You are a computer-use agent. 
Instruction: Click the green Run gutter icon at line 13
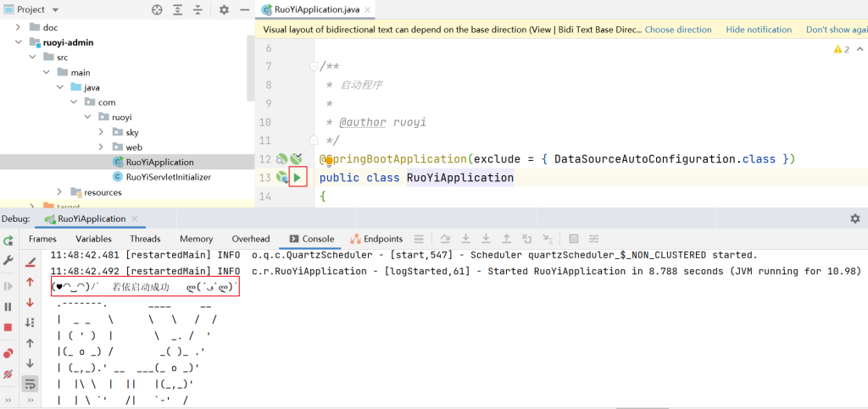(297, 178)
